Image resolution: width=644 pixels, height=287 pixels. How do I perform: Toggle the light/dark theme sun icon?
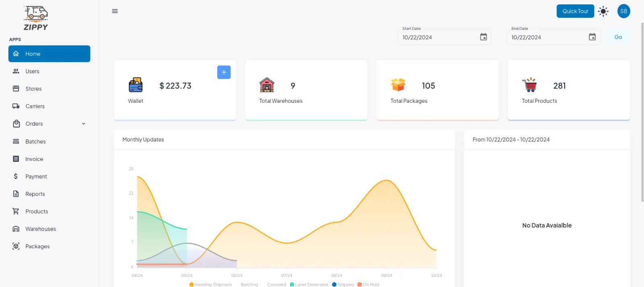(x=603, y=11)
